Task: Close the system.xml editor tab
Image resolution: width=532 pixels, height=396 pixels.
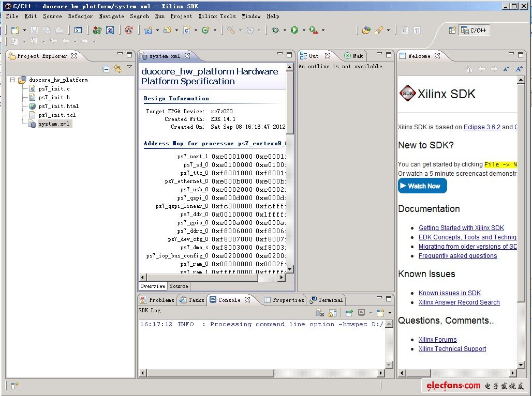Action: coord(187,56)
